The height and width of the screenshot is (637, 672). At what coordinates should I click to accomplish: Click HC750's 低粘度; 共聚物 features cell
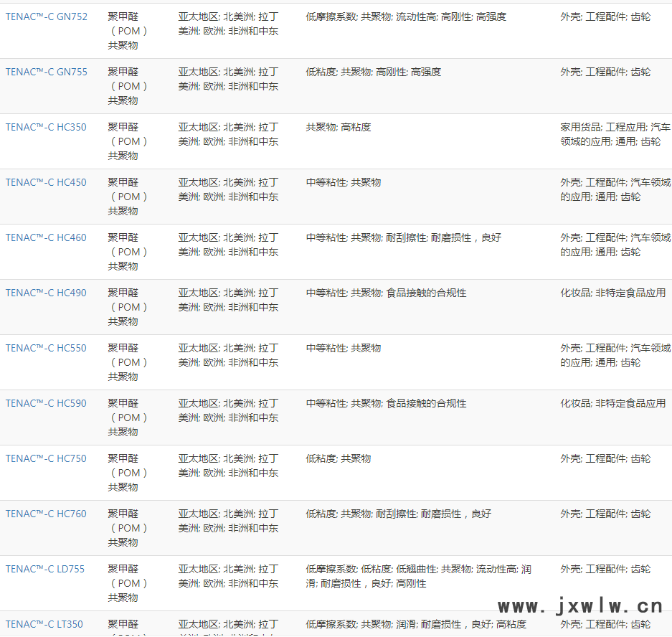tap(339, 458)
